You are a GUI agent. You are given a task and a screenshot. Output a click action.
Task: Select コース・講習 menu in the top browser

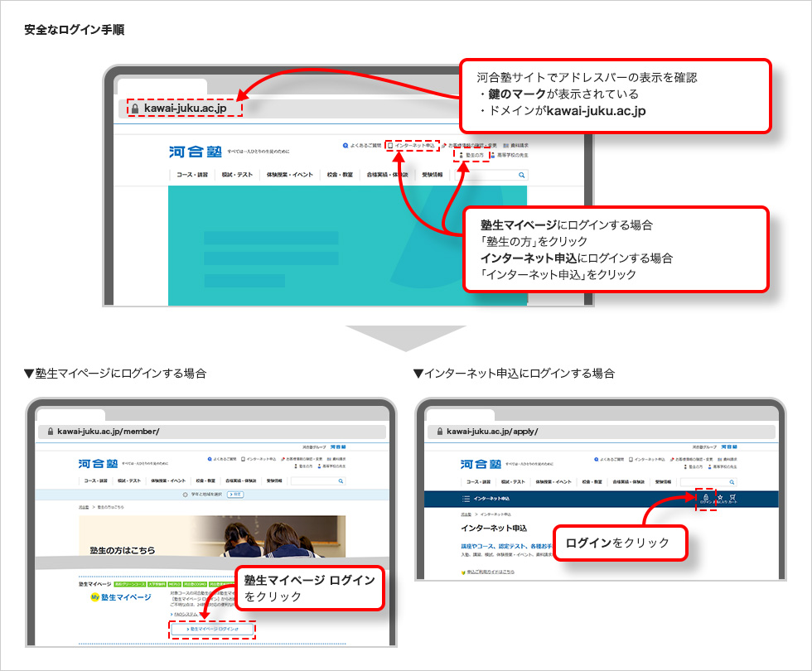(x=192, y=175)
